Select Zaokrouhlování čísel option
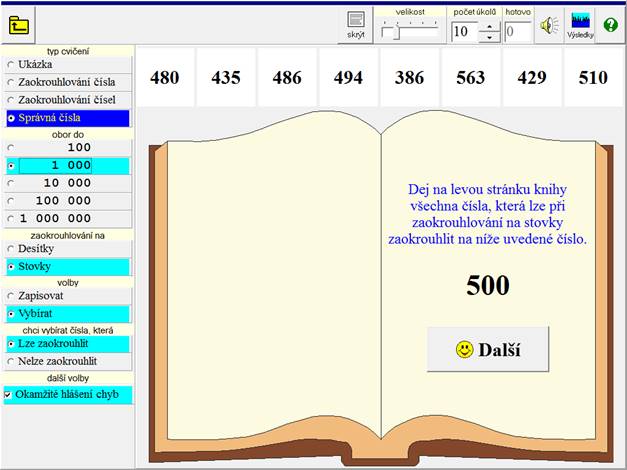The height and width of the screenshot is (470, 627). tap(68, 100)
